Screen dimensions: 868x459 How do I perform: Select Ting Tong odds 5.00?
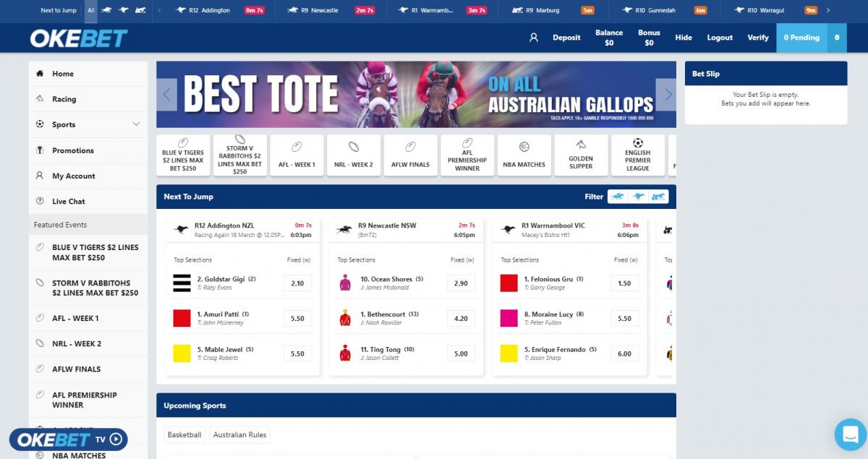point(461,353)
